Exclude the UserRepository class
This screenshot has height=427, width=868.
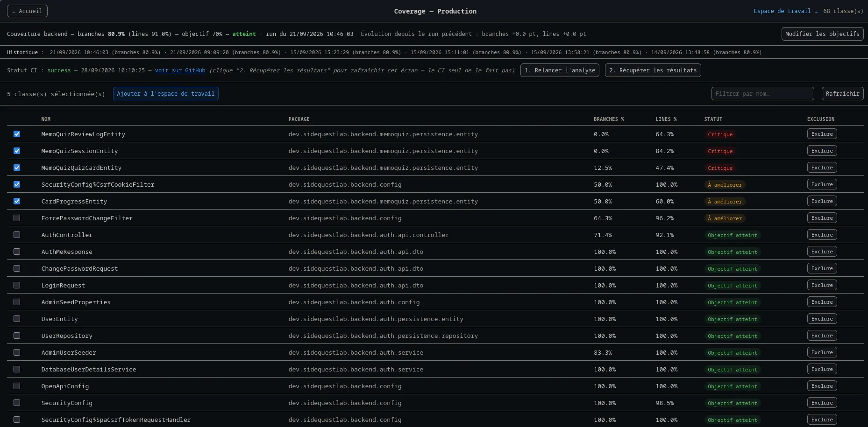point(822,336)
